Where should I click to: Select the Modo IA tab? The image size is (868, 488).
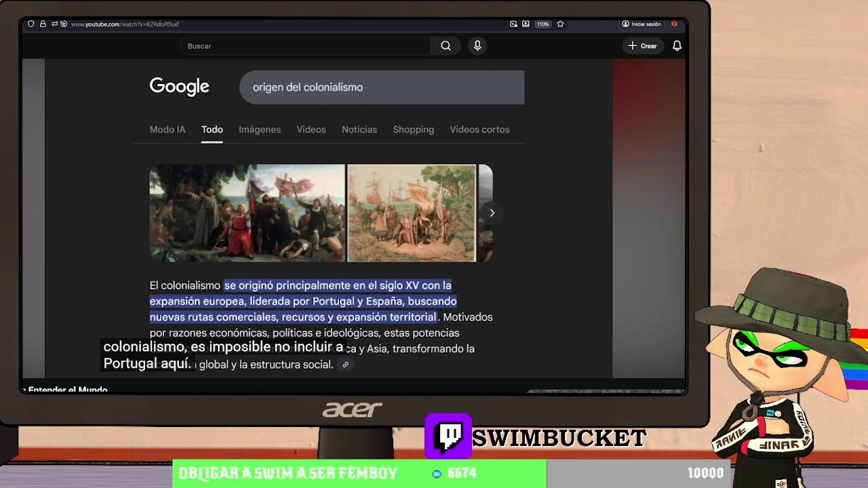click(x=167, y=129)
